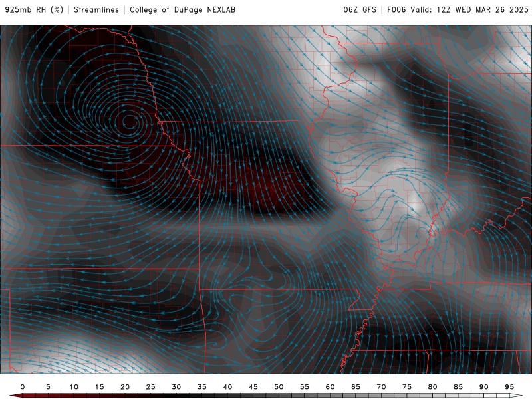532x399 pixels.
Task: Select the "Streamlines" label in the header
Action: point(96,9)
